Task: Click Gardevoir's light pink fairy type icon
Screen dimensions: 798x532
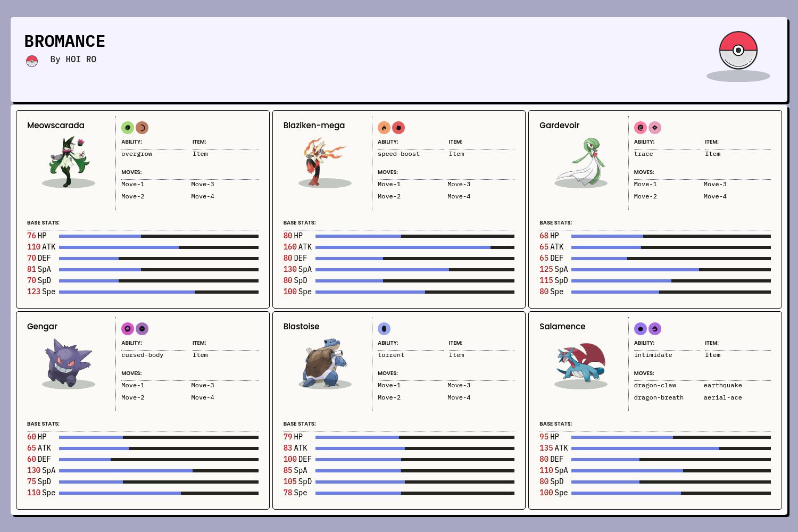Action: coord(655,128)
